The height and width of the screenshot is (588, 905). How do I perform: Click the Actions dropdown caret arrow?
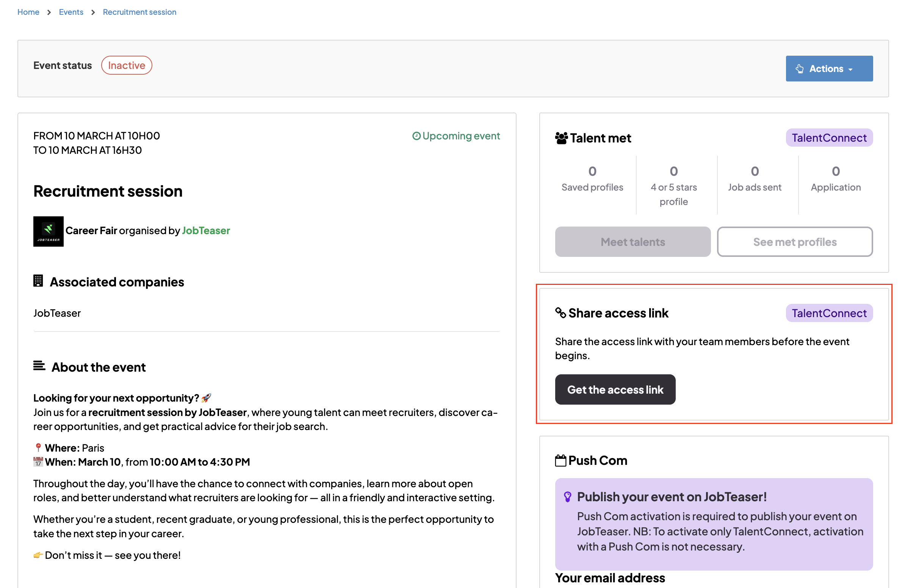851,70
